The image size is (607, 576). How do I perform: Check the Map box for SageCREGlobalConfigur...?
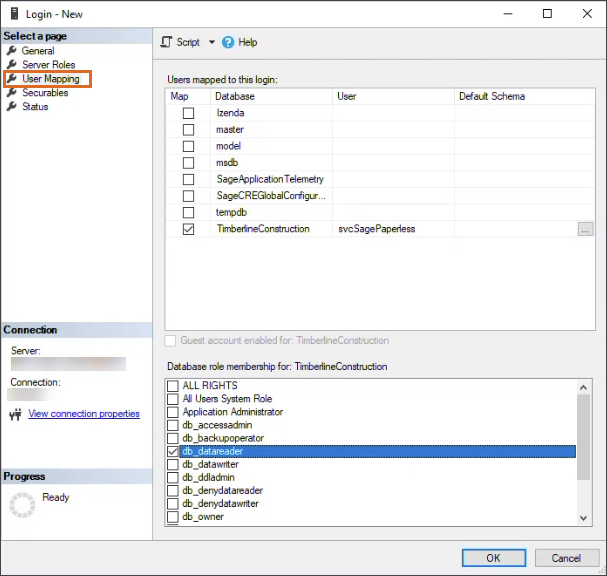(x=189, y=196)
